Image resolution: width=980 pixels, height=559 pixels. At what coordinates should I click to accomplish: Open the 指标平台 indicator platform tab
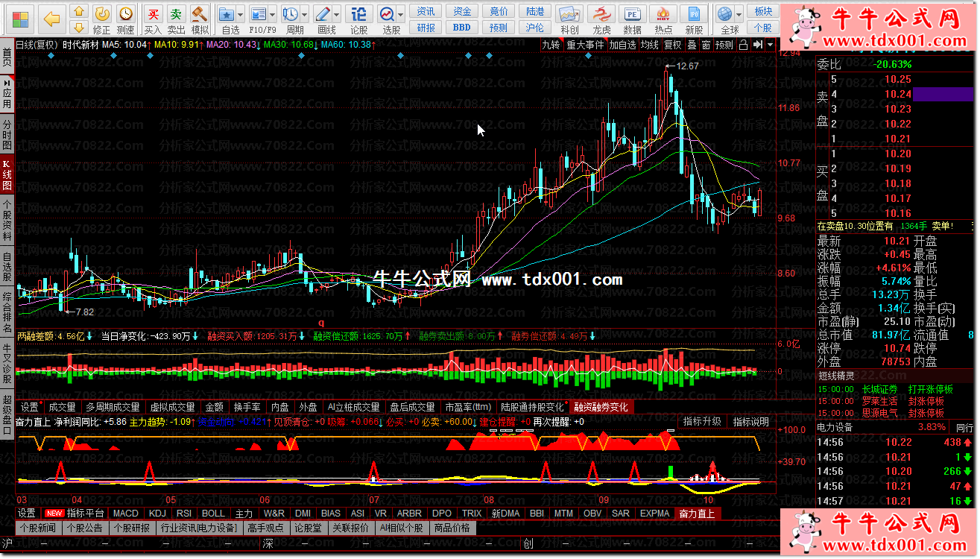point(85,514)
